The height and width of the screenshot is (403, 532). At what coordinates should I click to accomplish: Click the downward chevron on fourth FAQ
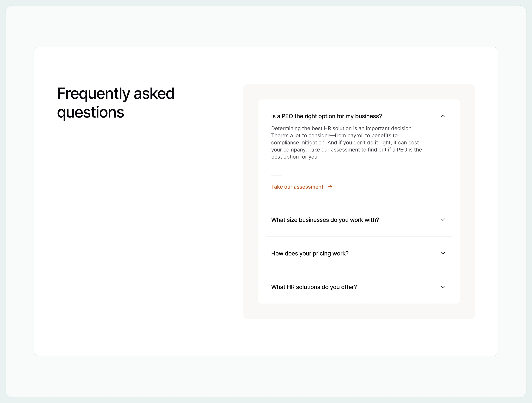[443, 287]
